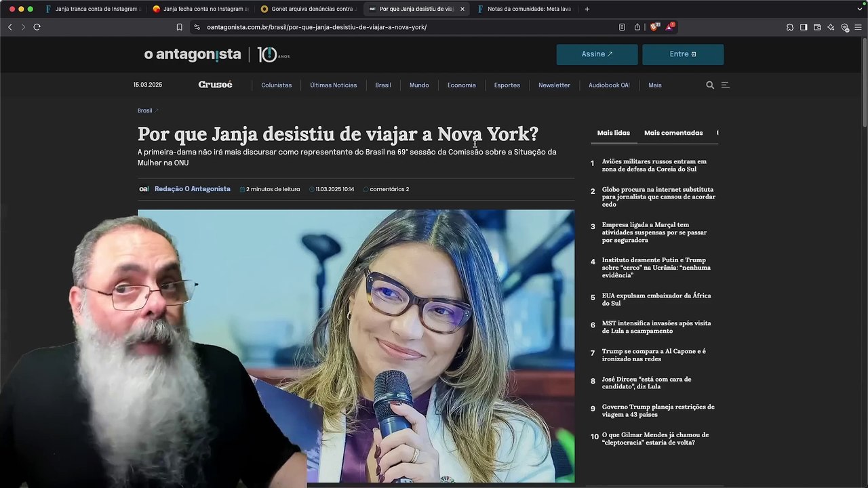Screen dimensions: 868x488
Task: Open 'Globo procura na internet substituta' story
Action: pos(658,197)
